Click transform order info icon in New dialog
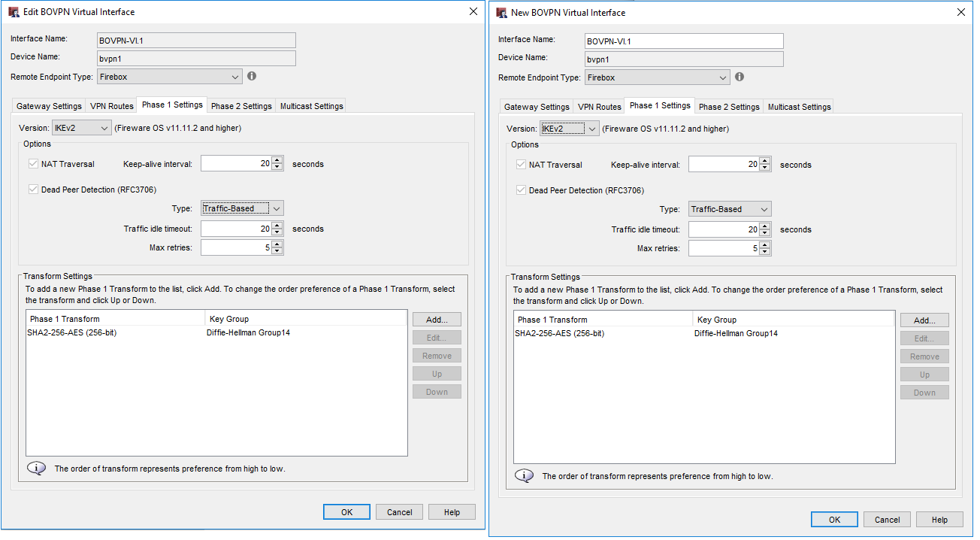The height and width of the screenshot is (540, 980). 524,475
